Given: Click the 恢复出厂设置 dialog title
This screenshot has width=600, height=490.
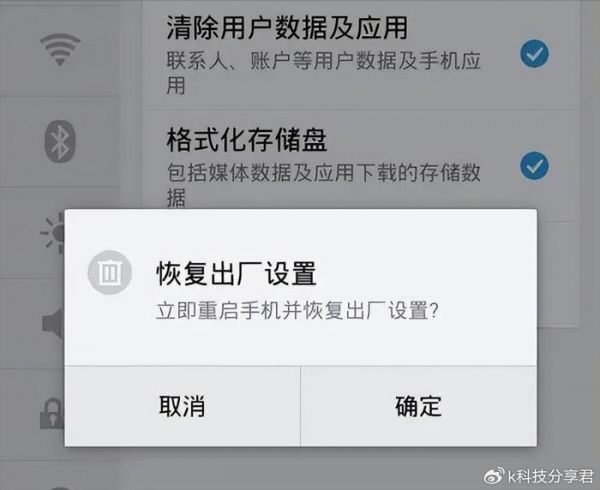Looking at the screenshot, I should tap(236, 273).
